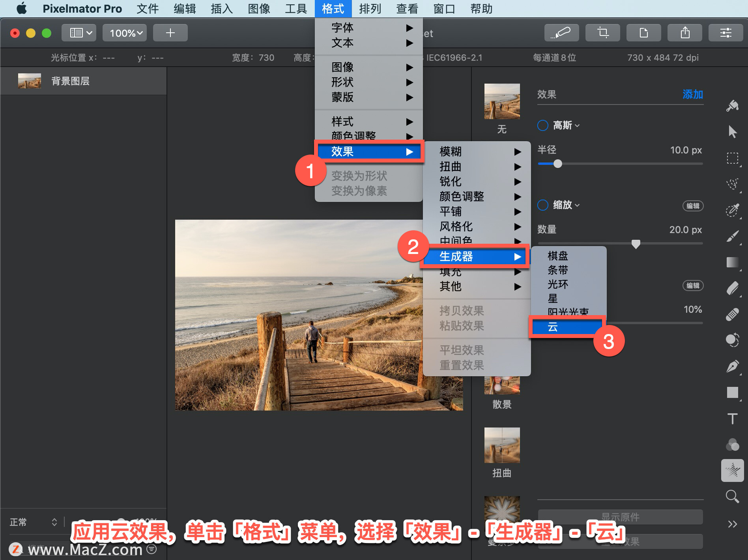This screenshot has width=748, height=560.
Task: Toggle the 高斯 effect circle
Action: (x=543, y=125)
